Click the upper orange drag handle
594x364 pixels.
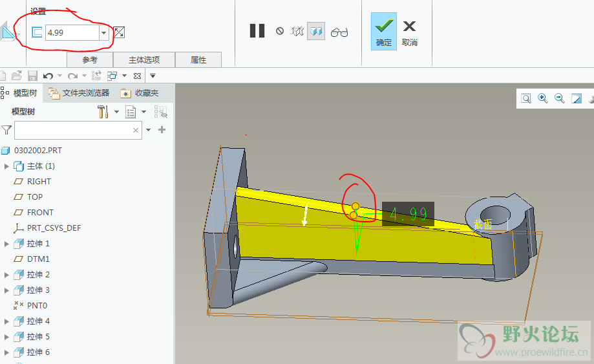[x=355, y=206]
